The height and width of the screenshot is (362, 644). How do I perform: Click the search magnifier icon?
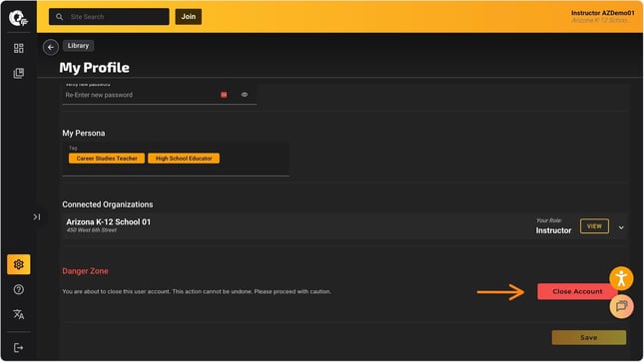coord(60,17)
